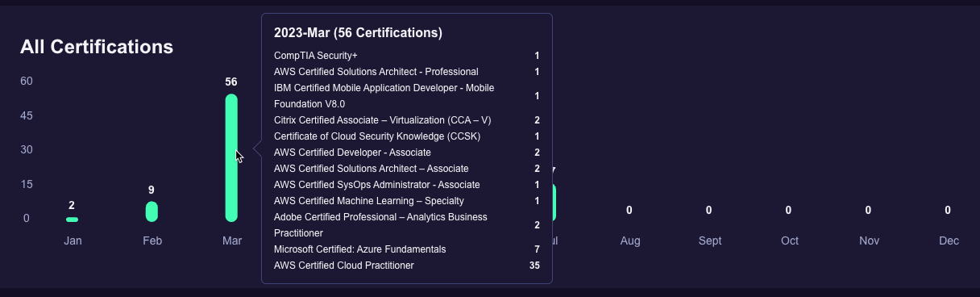980x297 pixels.
Task: Click the y-axis label 60
Action: tap(27, 81)
